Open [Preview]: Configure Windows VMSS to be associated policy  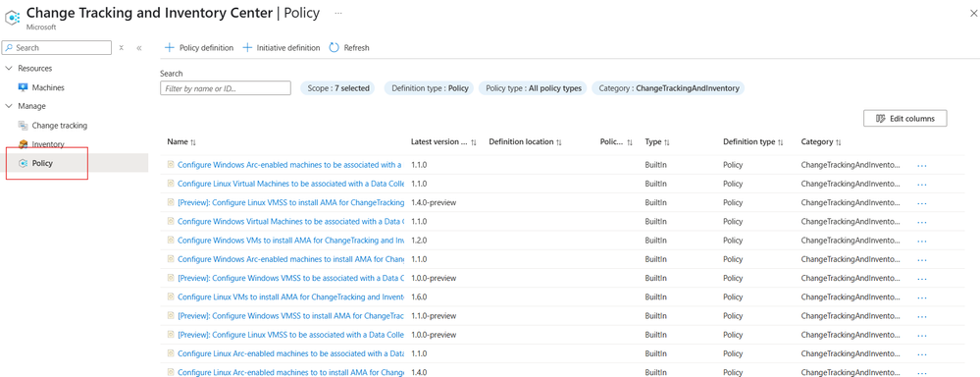290,278
